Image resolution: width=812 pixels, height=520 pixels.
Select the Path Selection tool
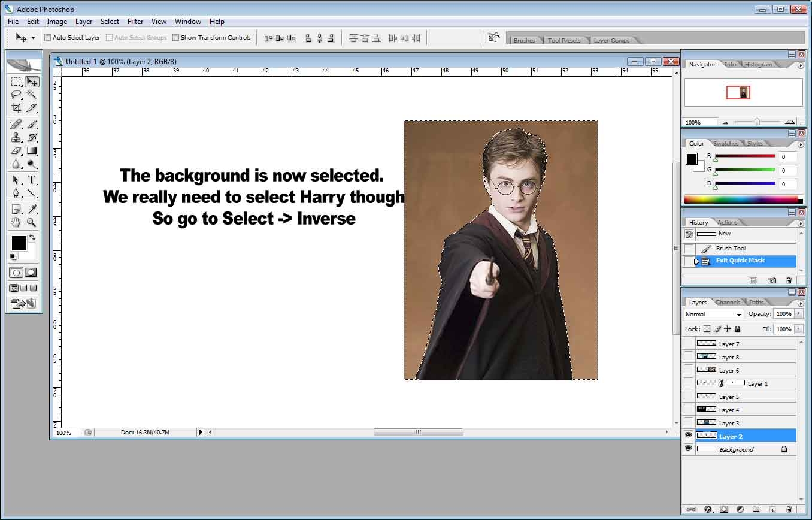tap(16, 180)
